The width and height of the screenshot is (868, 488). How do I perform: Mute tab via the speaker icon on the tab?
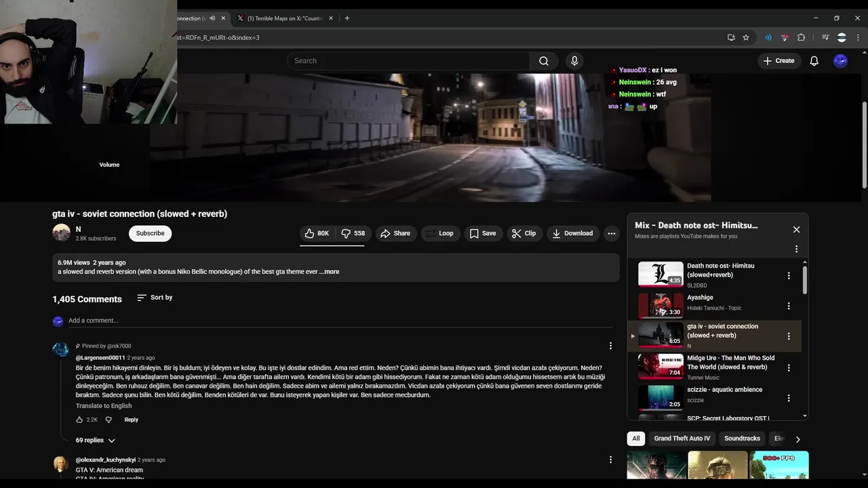click(x=213, y=18)
